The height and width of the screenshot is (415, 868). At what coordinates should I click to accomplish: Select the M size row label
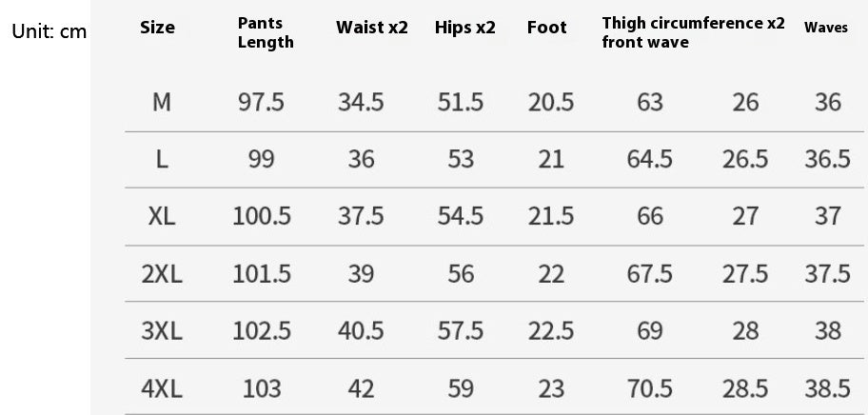point(162,102)
